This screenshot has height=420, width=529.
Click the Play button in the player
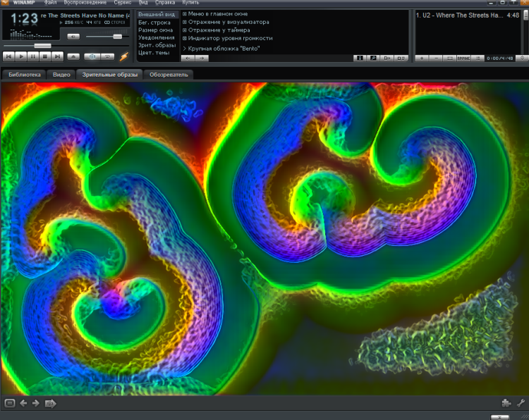click(x=21, y=56)
